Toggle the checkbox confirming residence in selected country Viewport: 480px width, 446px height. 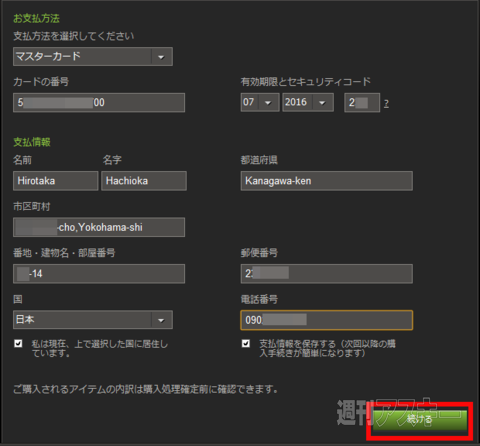[x=18, y=343]
